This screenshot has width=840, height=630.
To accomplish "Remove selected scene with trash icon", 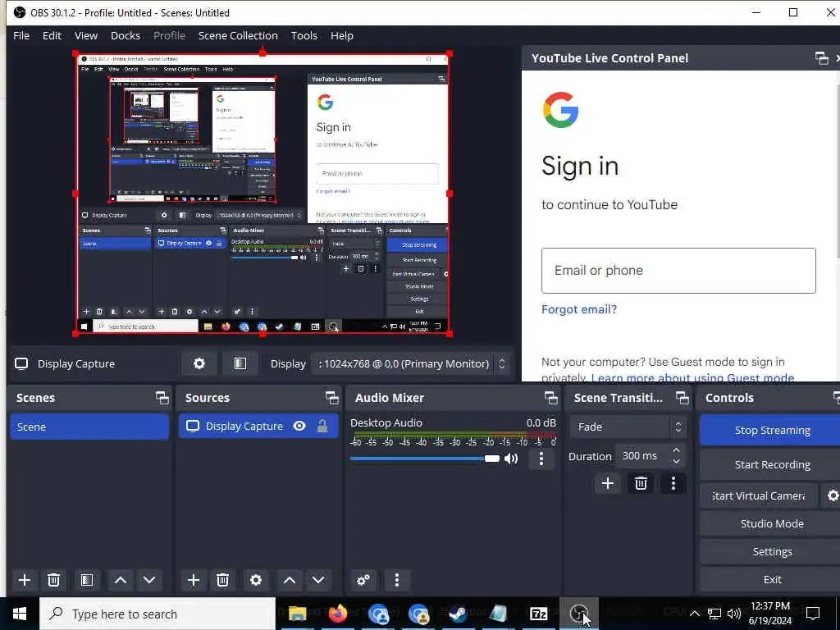I will (x=53, y=580).
